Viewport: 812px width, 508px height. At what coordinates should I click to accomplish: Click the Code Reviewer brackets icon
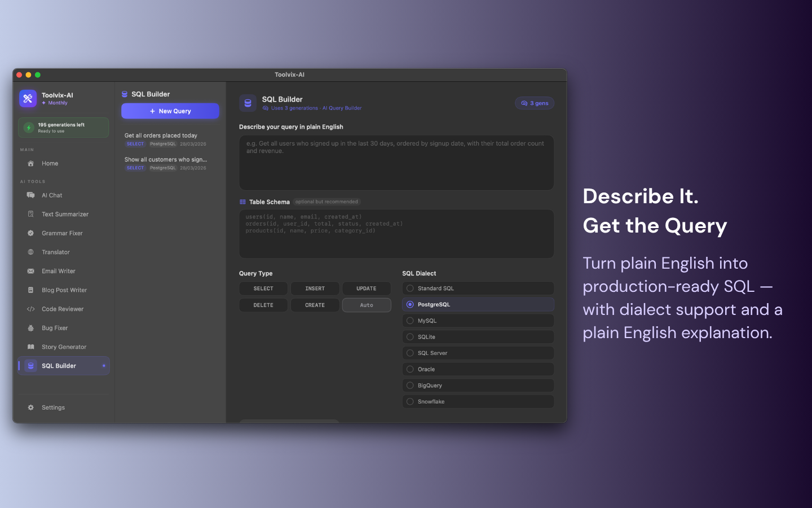[31, 309]
